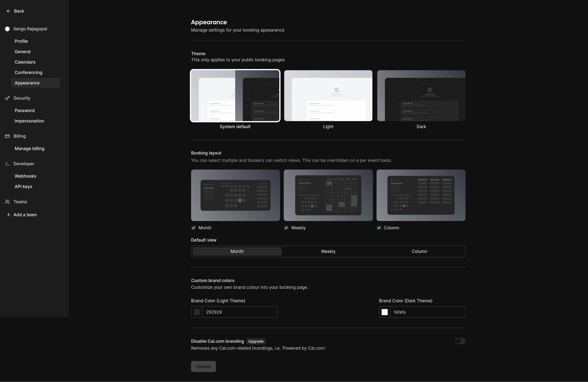Select the Dark theme thumbnail
The height and width of the screenshot is (382, 588).
click(x=421, y=96)
